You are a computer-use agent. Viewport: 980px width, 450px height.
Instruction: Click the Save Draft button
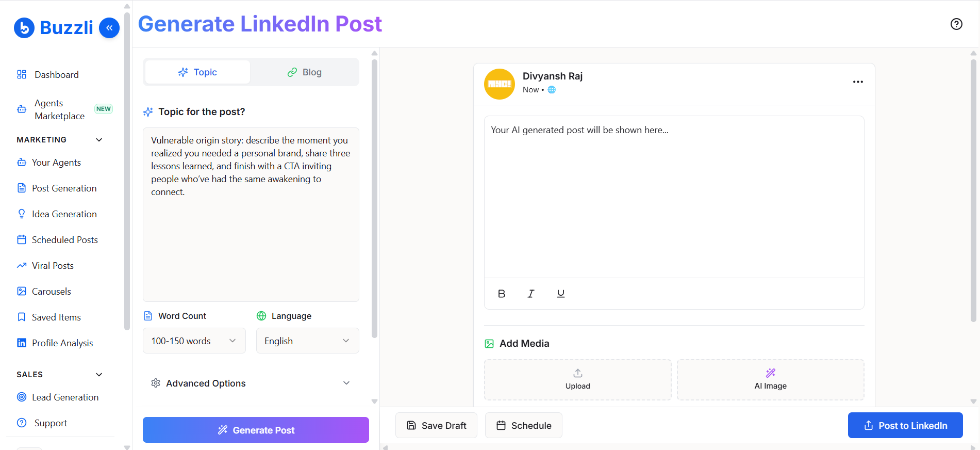436,425
